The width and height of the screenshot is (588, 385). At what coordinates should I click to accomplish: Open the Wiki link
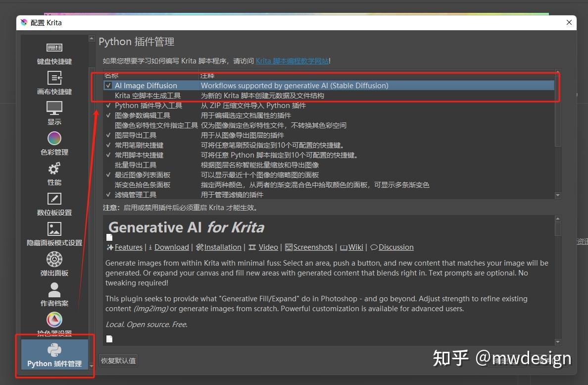click(x=355, y=247)
